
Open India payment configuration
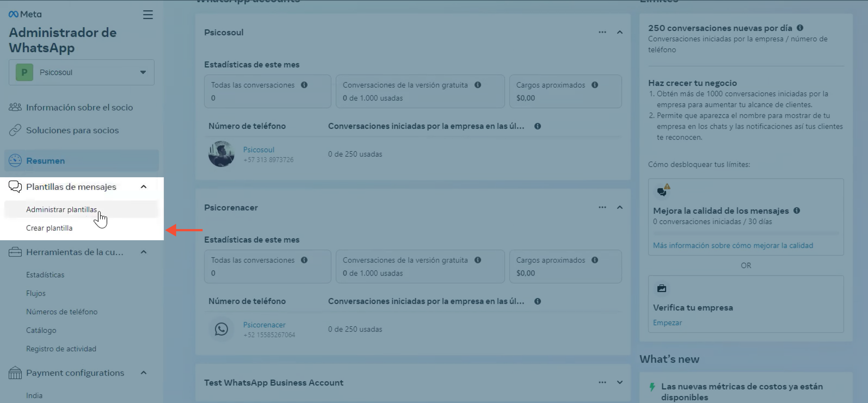tap(34, 396)
